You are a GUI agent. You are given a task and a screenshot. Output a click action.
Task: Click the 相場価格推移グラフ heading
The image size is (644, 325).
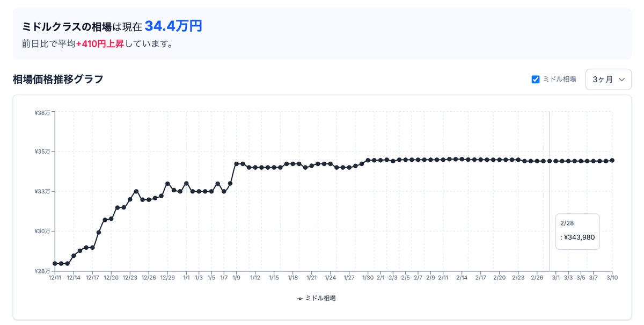(58, 80)
